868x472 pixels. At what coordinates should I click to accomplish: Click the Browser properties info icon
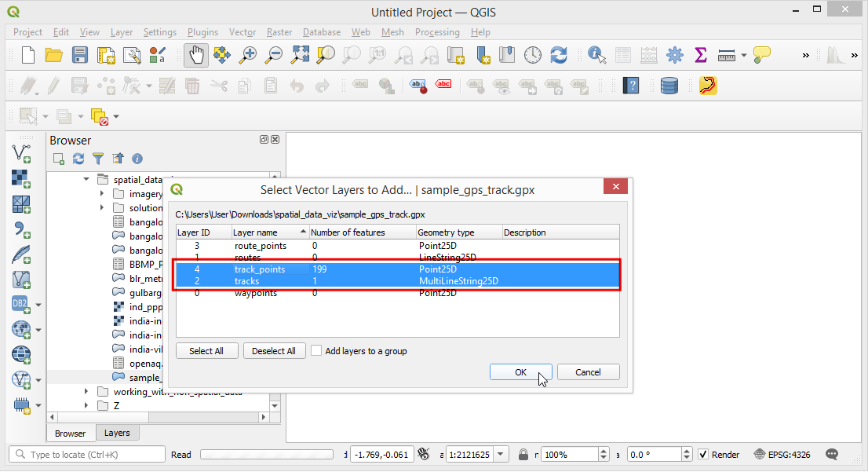tap(137, 159)
